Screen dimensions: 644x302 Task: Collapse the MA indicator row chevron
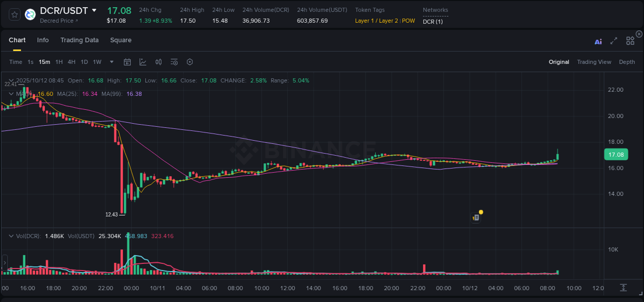tap(11, 94)
